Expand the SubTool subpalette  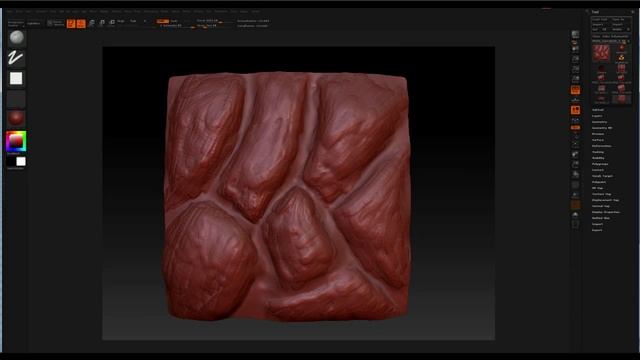[598, 110]
